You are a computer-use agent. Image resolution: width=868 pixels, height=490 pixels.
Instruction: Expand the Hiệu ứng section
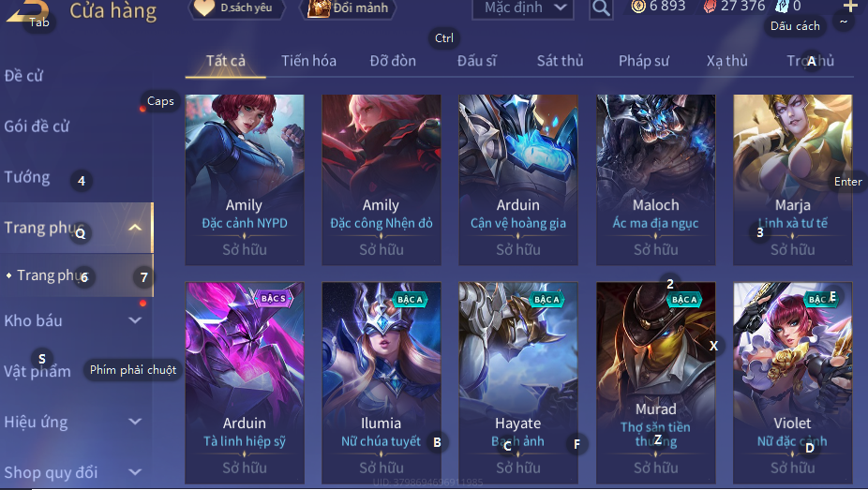pos(135,422)
